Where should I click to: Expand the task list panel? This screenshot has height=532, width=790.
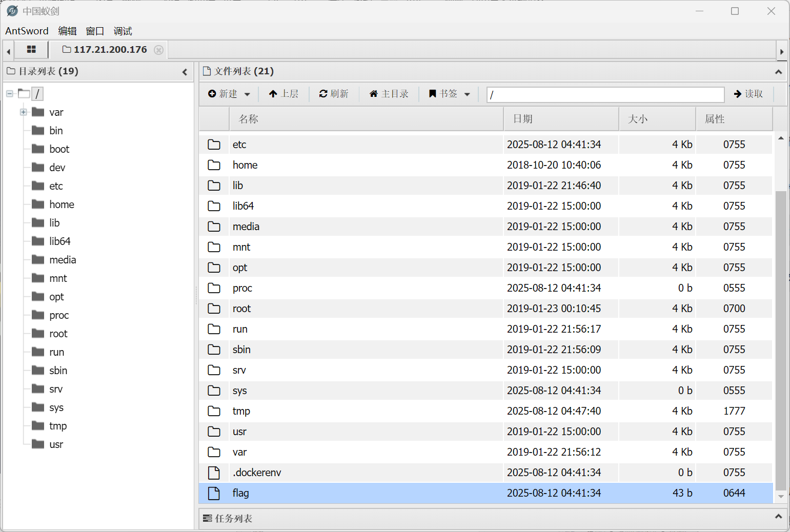(x=778, y=517)
